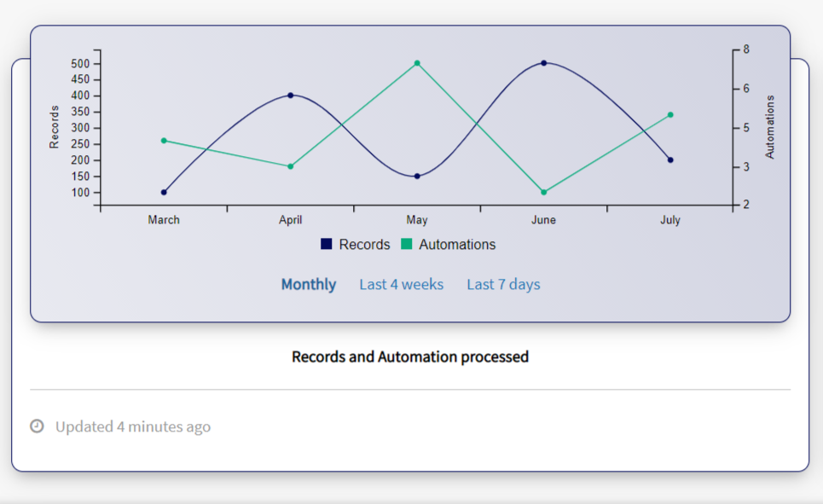Select the Records data point for April
This screenshot has height=504, width=823.
pos(291,96)
